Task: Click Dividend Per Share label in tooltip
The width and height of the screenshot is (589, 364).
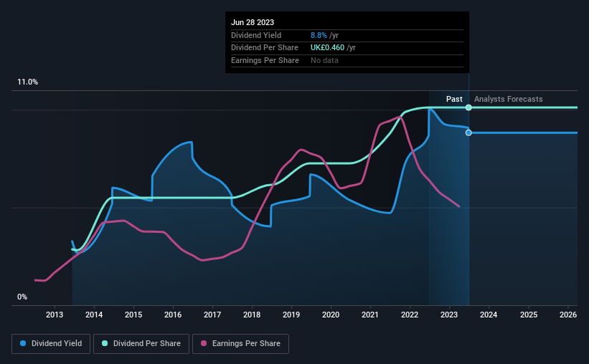Action: coord(265,48)
